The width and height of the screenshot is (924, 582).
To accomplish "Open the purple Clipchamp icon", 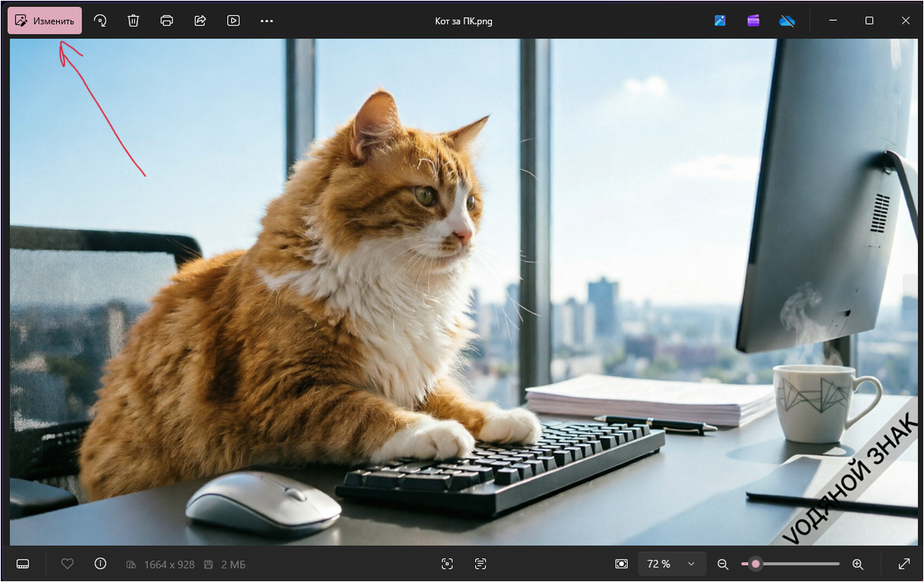I will pyautogui.click(x=753, y=21).
